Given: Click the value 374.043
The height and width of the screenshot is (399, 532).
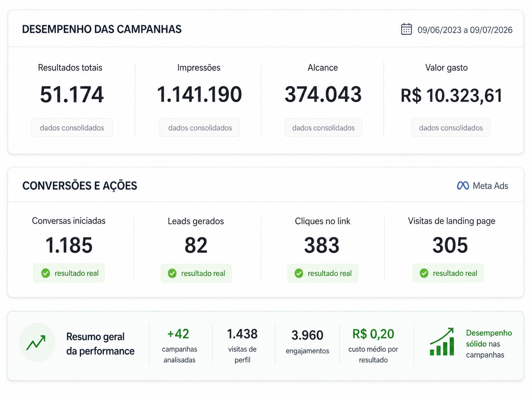Looking at the screenshot, I should click(323, 94).
